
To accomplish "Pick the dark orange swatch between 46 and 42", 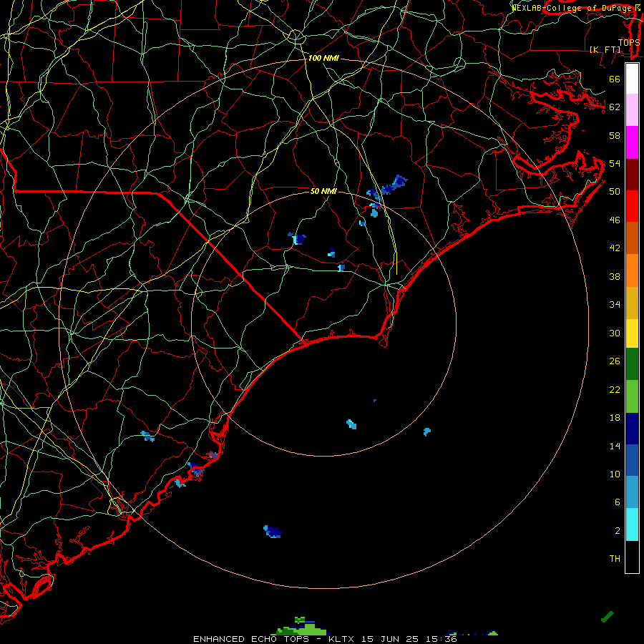I will click(632, 238).
